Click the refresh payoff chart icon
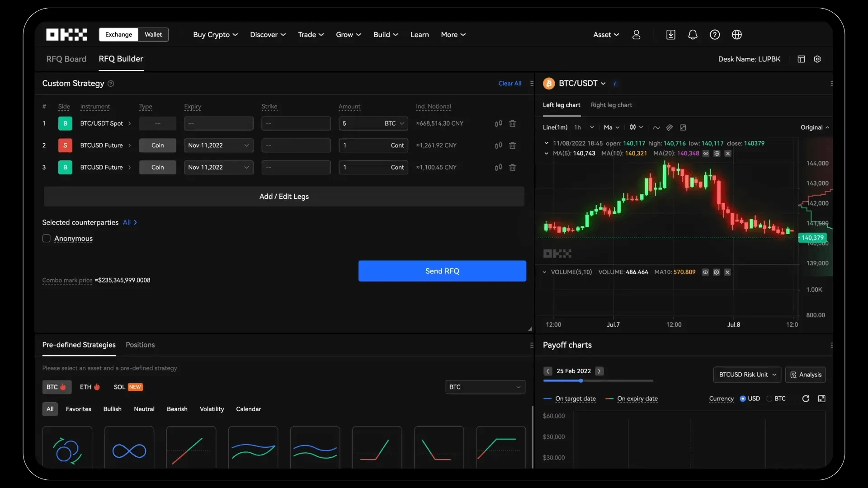The width and height of the screenshot is (868, 488). click(x=806, y=398)
